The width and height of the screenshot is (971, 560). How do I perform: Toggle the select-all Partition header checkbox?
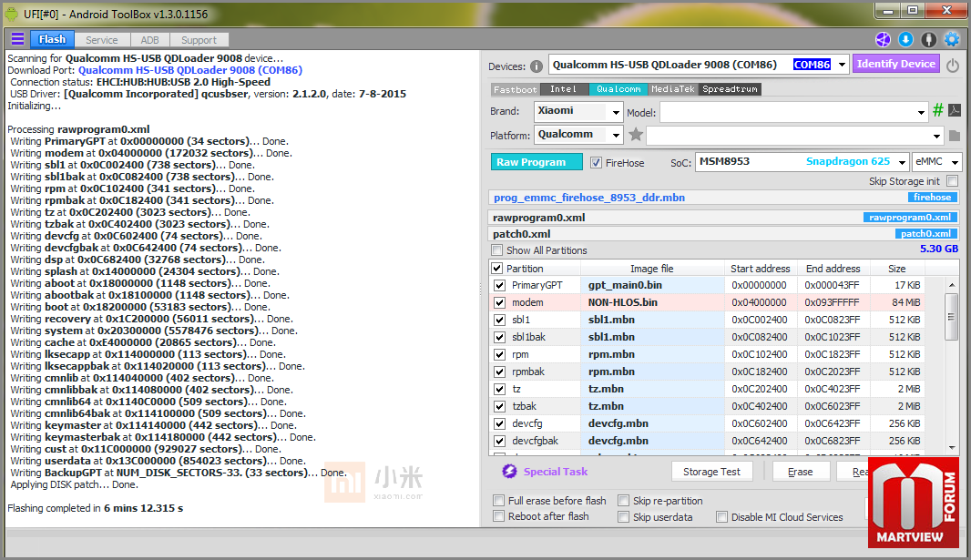point(496,269)
